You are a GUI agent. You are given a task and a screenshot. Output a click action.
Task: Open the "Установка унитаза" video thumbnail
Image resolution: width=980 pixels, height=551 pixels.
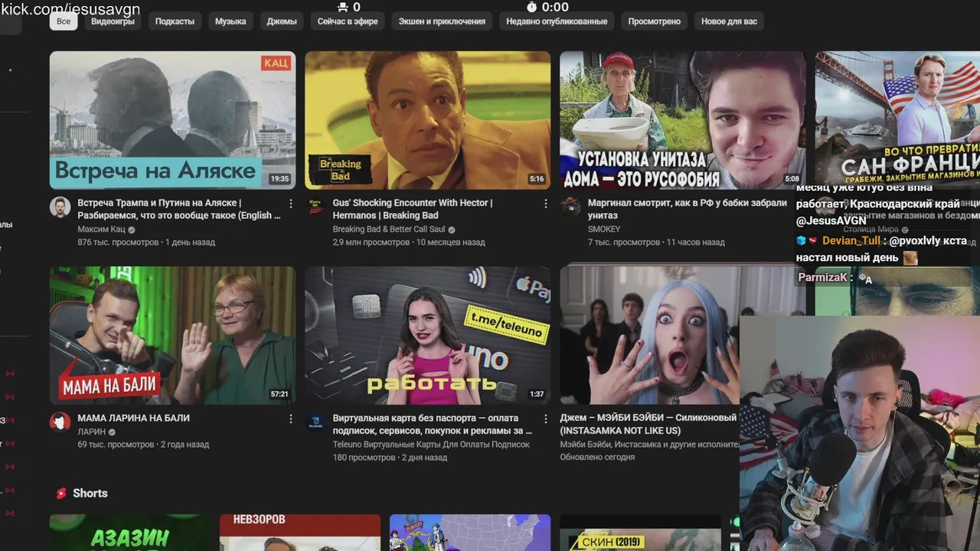pyautogui.click(x=682, y=120)
